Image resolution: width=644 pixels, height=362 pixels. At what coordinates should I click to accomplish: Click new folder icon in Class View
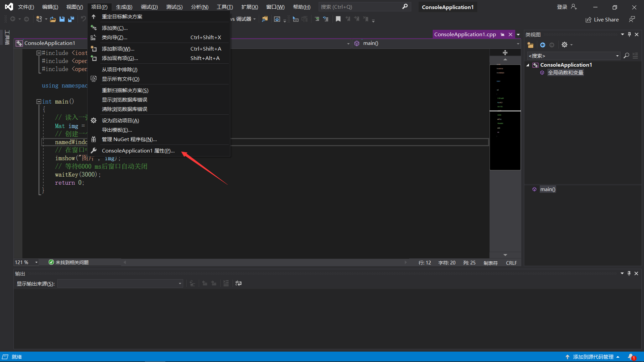(530, 45)
